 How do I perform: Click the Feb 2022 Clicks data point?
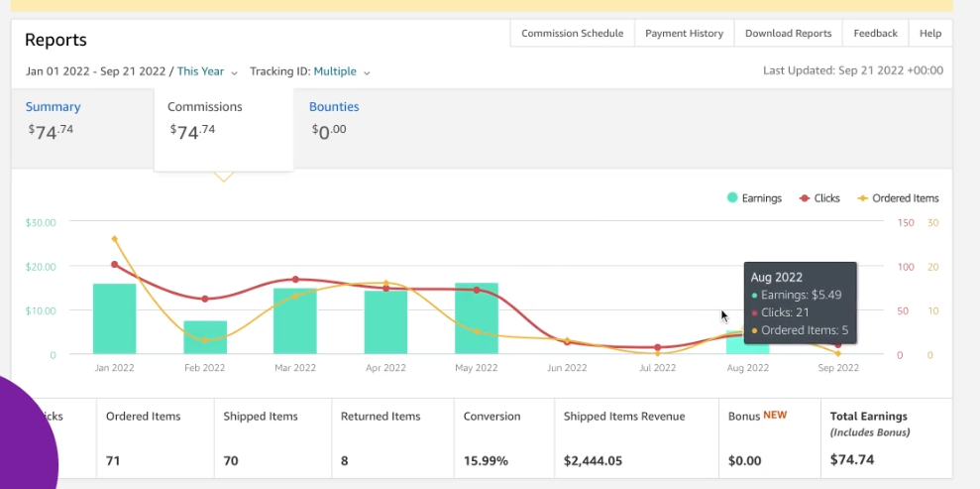point(205,299)
